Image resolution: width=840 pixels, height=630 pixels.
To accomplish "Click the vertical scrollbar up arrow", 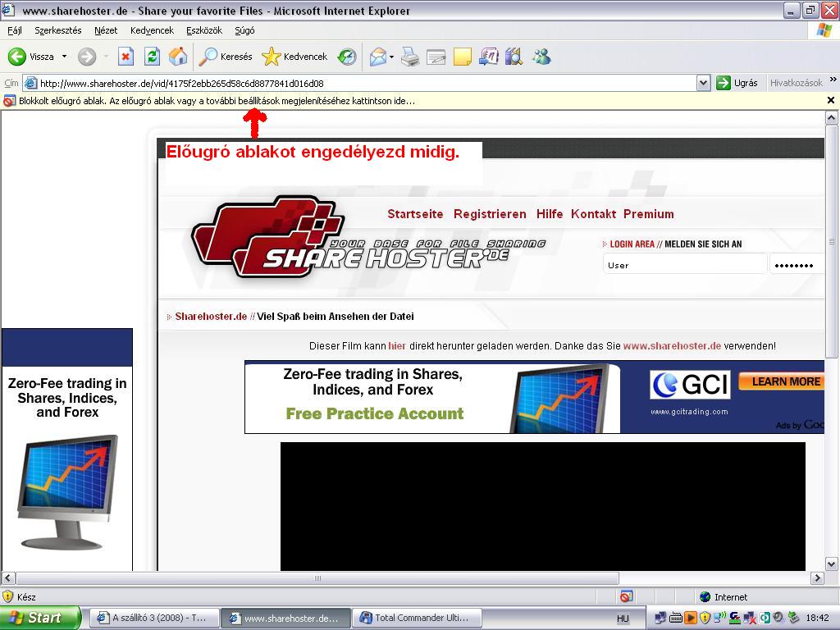I will 832,118.
